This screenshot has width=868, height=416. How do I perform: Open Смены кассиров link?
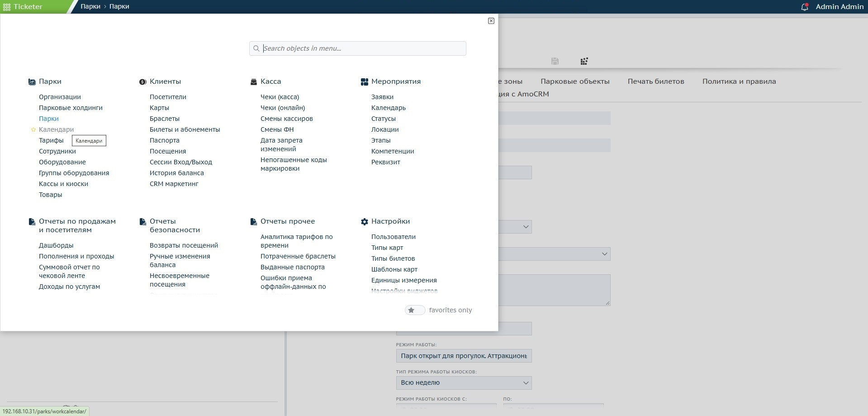point(287,119)
